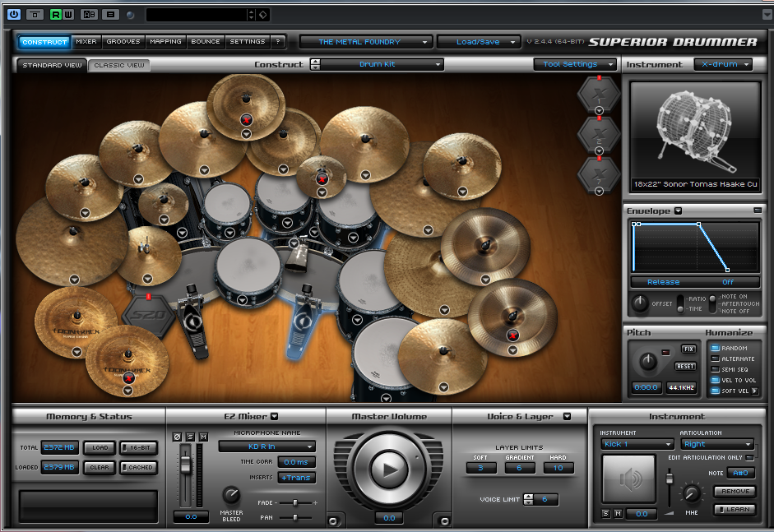The height and width of the screenshot is (532, 774).
Task: Switch to the Mixer tab
Action: coord(86,41)
